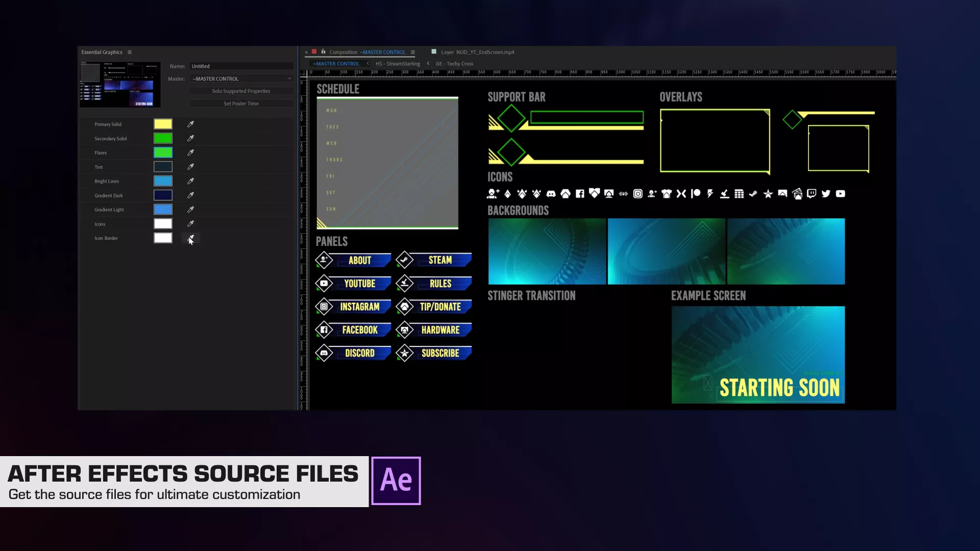This screenshot has width=980, height=551.
Task: Expand the Master composition dropdown
Action: pyautogui.click(x=289, y=79)
